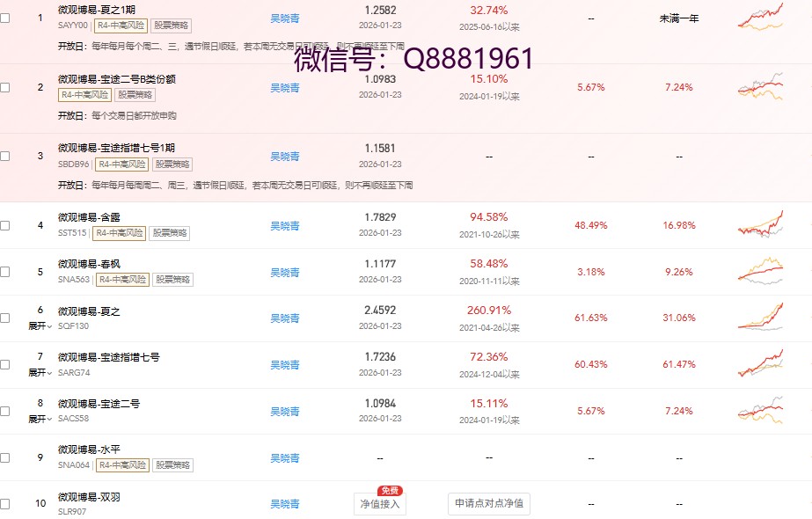
Task: Expand row 6 微观博易-夏之 with 展开
Action: click(x=40, y=326)
